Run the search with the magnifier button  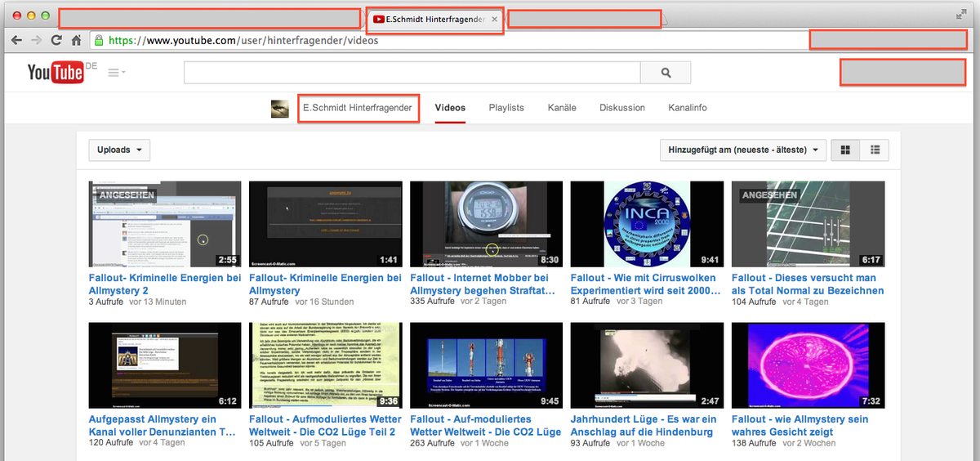(x=666, y=73)
